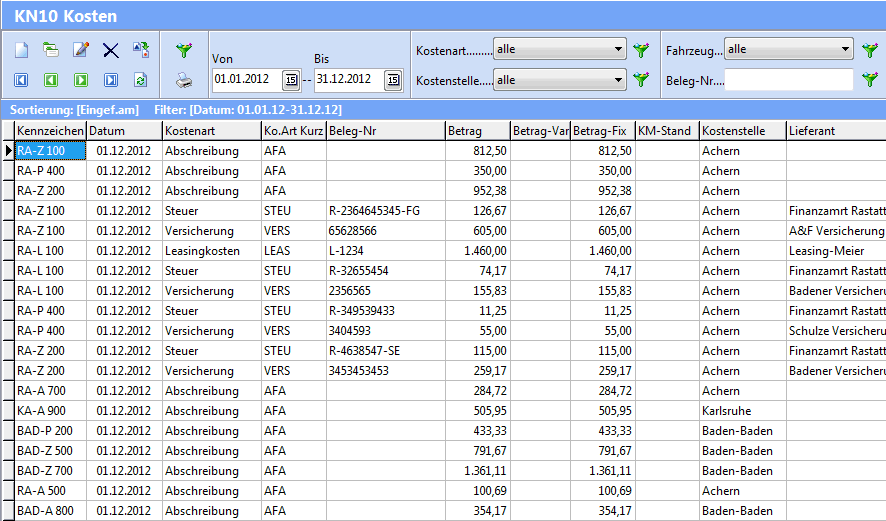
Task: Jump to the last record
Action: [x=111, y=79]
